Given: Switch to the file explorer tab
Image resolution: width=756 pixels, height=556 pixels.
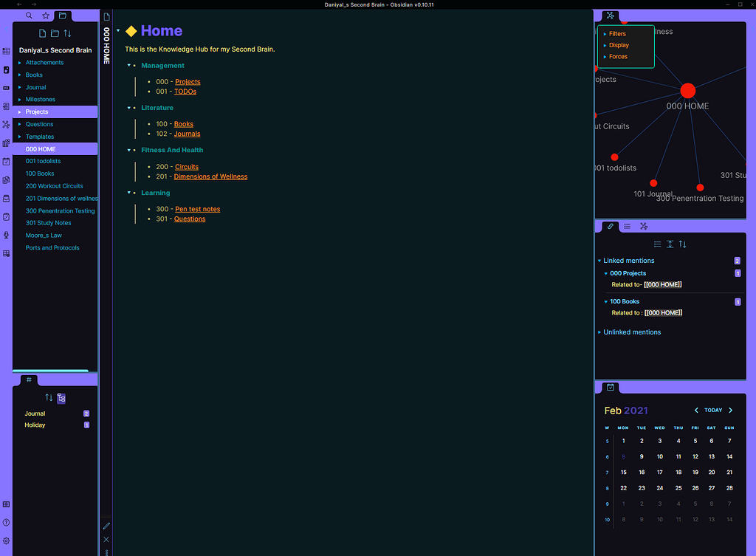Looking at the screenshot, I should coord(63,16).
